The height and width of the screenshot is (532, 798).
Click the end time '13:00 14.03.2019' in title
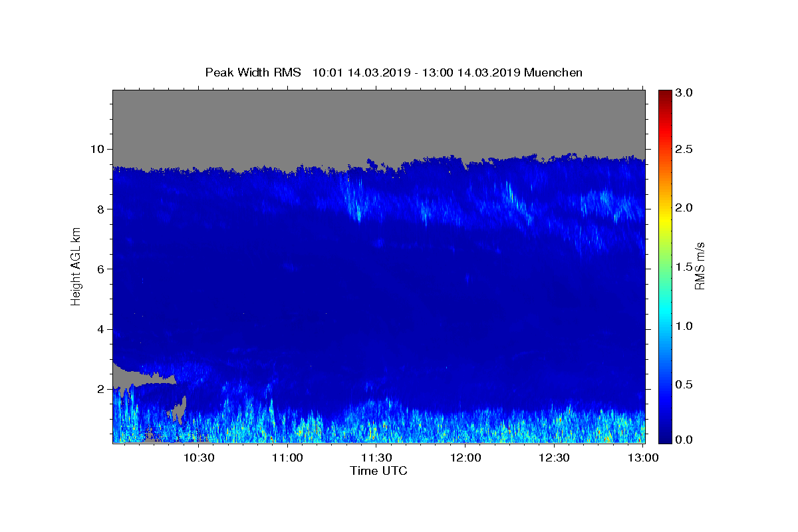[472, 72]
